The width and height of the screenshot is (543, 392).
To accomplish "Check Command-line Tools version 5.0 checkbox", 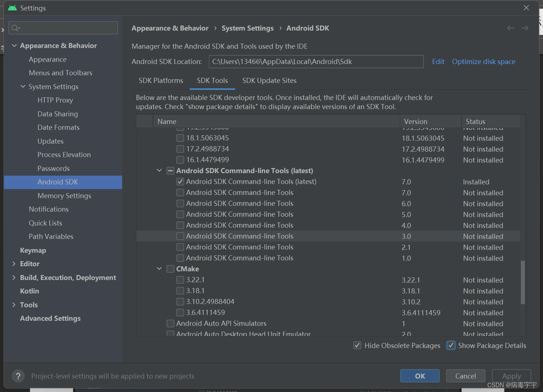I will click(x=180, y=214).
